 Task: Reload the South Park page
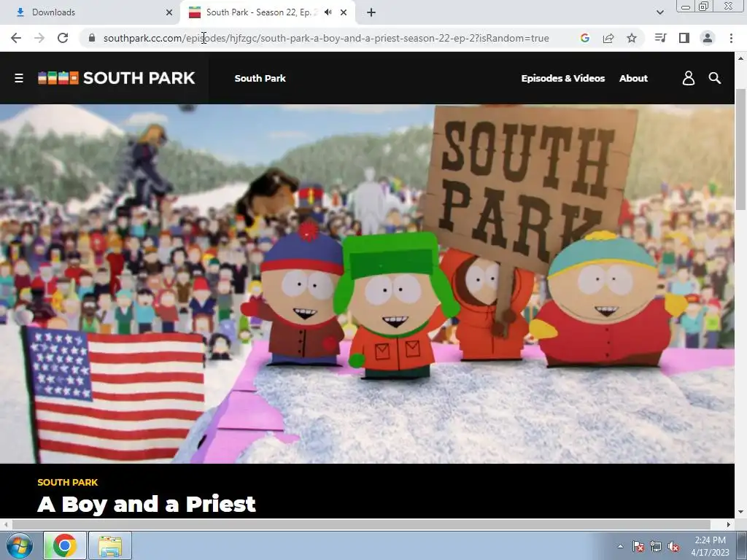coord(63,38)
